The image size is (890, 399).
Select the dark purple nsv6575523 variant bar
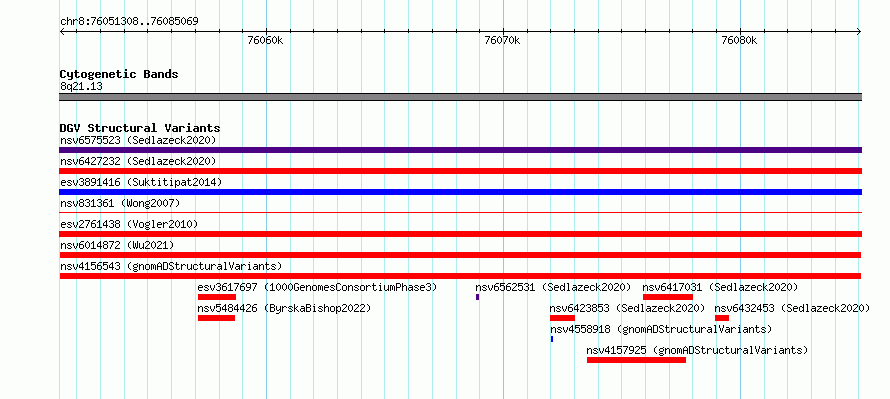pos(460,150)
